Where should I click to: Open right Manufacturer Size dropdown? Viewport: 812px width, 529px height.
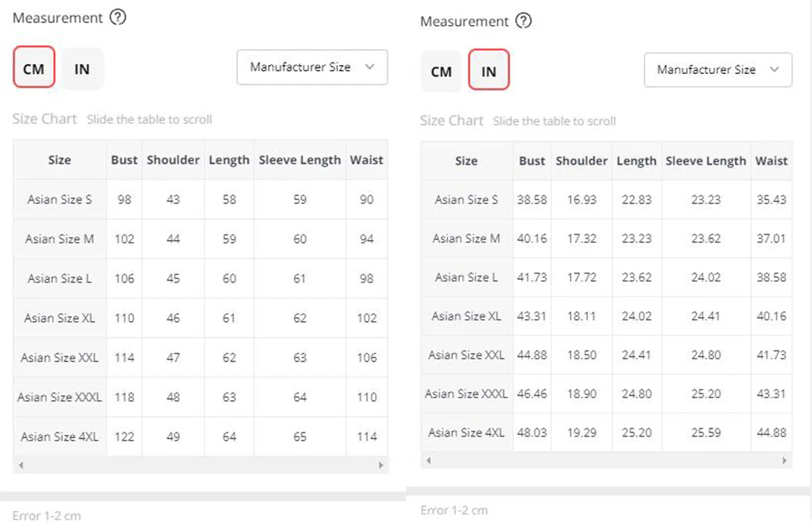718,70
